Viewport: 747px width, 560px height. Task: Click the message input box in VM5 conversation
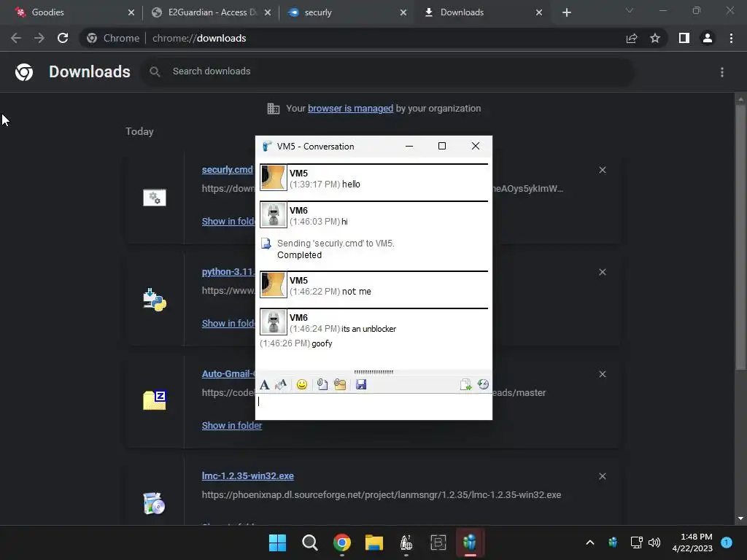point(373,406)
